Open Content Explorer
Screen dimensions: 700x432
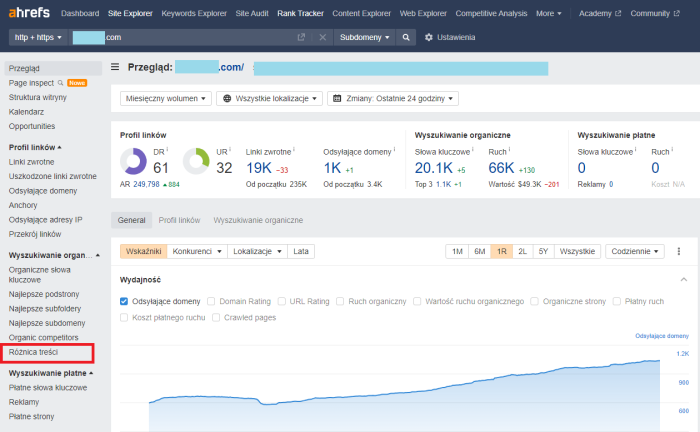click(x=361, y=13)
